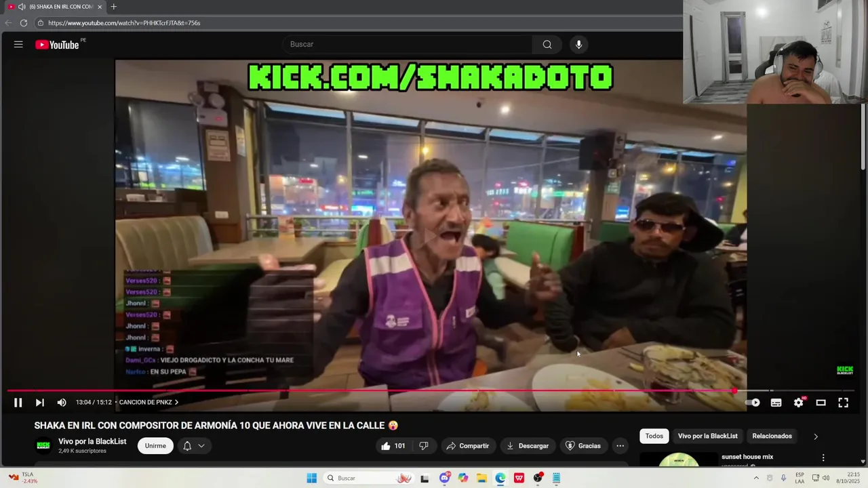Click the video title text
868x488 pixels.
(x=216, y=426)
